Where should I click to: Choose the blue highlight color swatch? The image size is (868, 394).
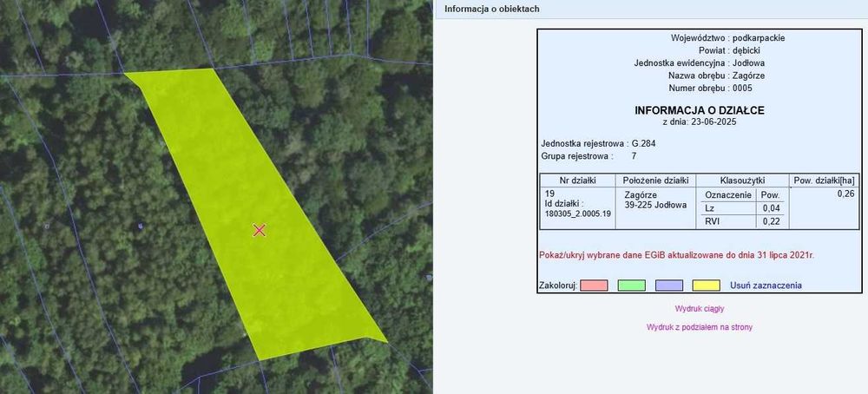[668, 286]
